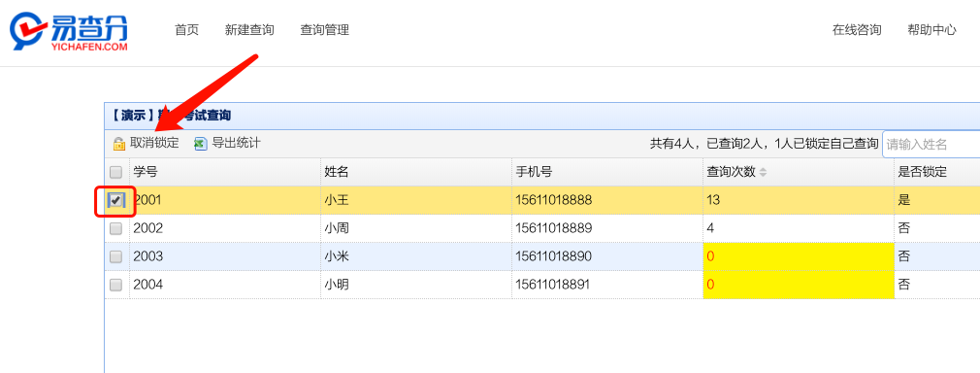Click the 导出统计 button

click(x=227, y=144)
